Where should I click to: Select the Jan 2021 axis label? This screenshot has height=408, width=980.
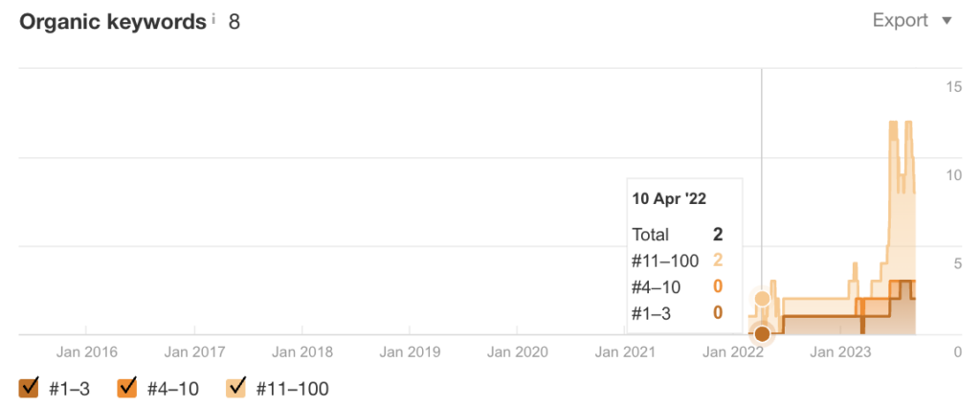pos(625,352)
